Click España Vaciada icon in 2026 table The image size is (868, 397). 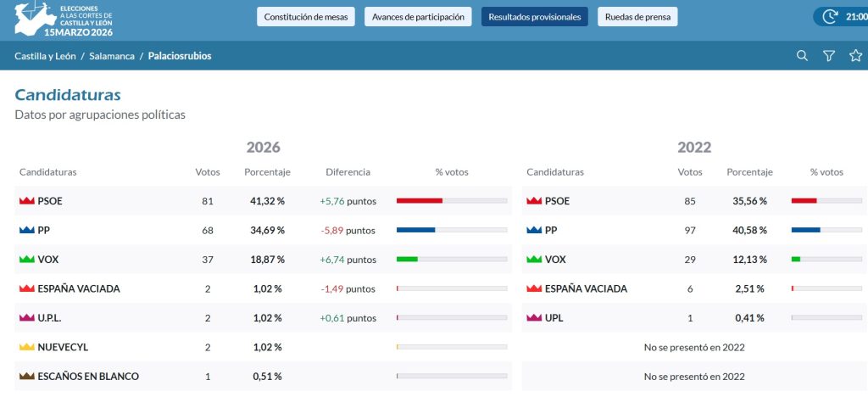tap(26, 289)
